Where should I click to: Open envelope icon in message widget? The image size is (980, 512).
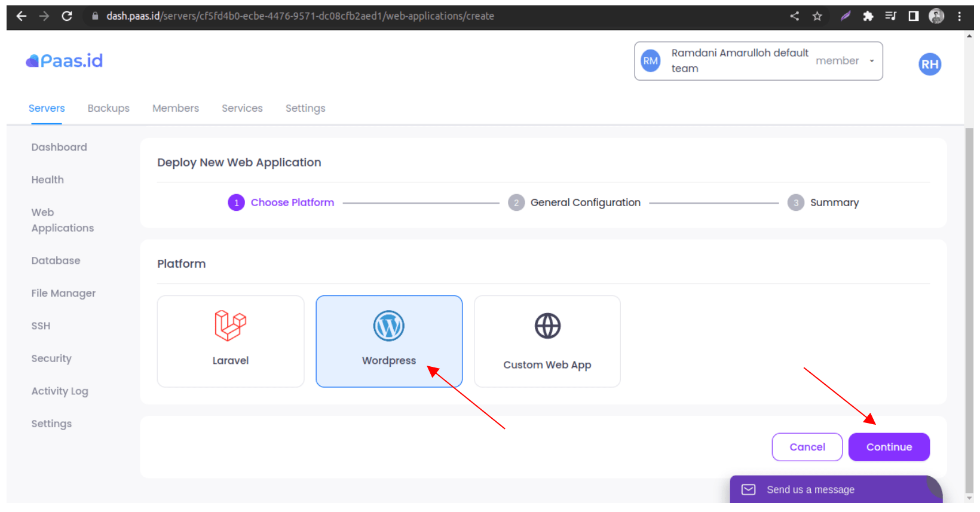[748, 490]
